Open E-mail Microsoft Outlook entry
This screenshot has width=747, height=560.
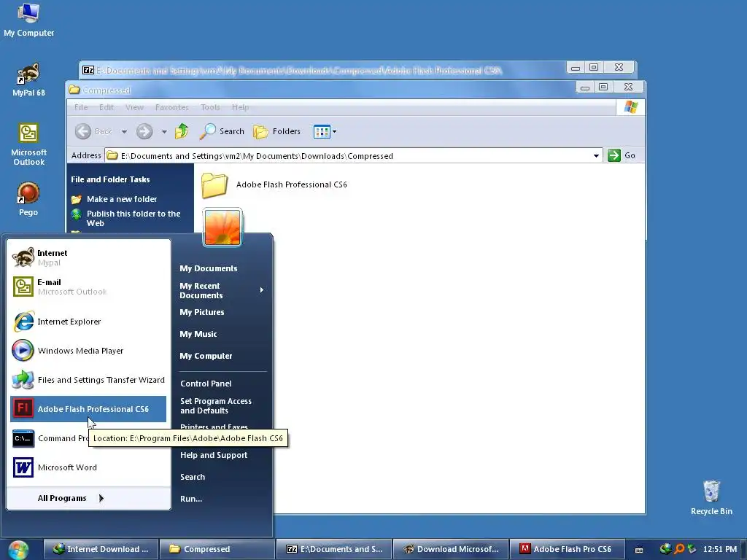click(88, 287)
